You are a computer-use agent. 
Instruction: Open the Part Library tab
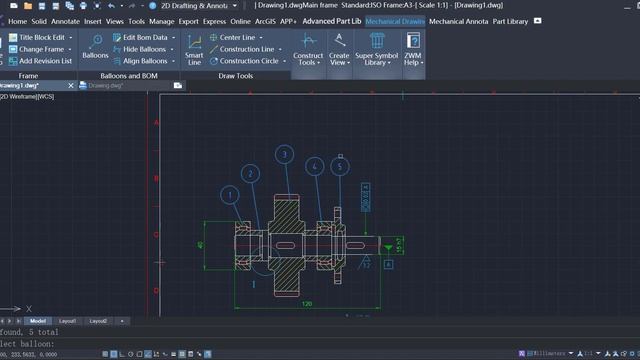click(510, 21)
